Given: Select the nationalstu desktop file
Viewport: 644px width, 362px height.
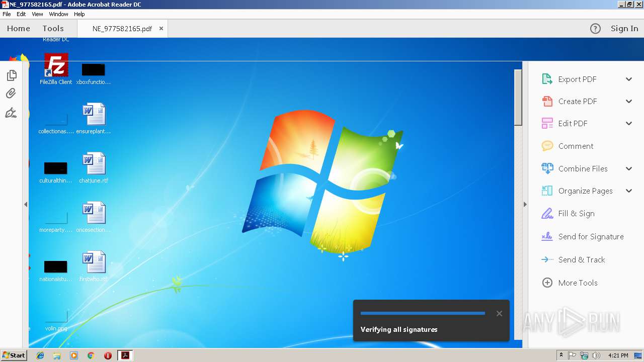Looking at the screenshot, I should point(56,270).
